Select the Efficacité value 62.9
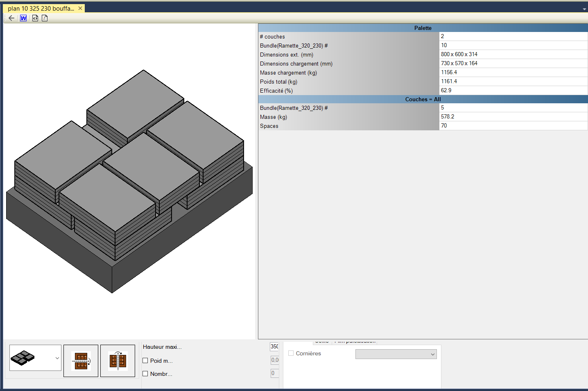The width and height of the screenshot is (588, 391). [x=513, y=91]
